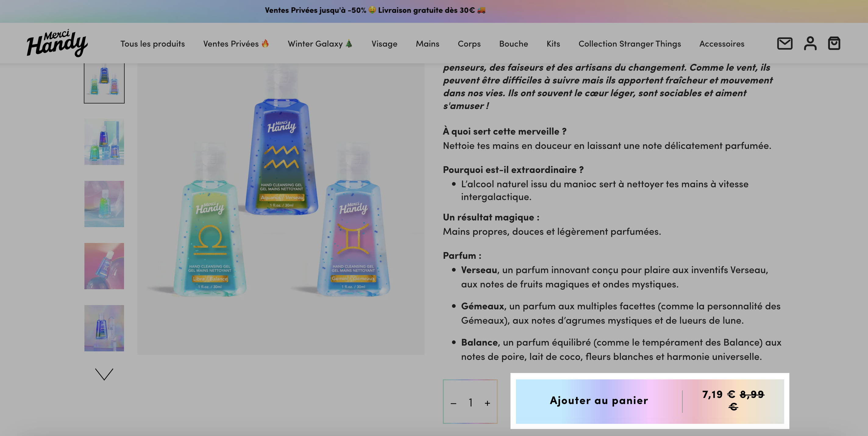Select third thumbnail with green bottle
This screenshot has width=868, height=436.
click(x=104, y=204)
